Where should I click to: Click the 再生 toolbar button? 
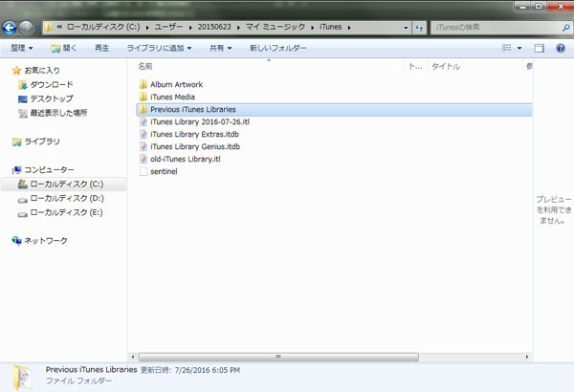pos(101,48)
